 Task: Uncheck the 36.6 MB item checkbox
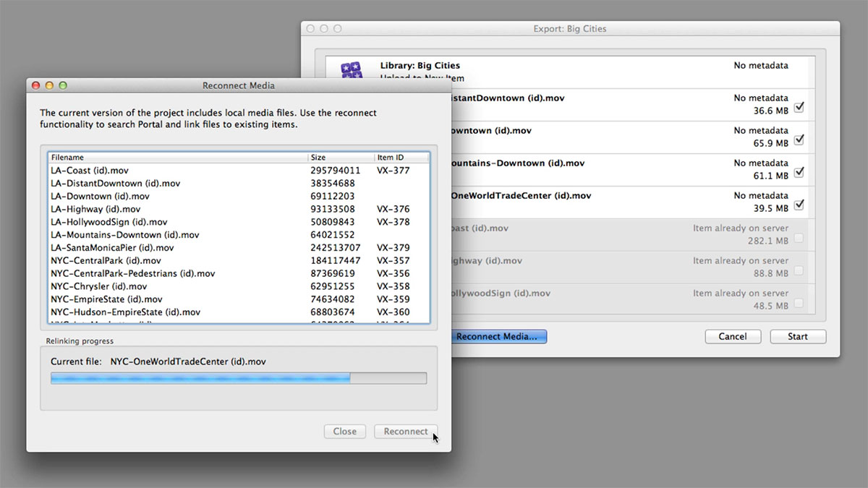(799, 107)
